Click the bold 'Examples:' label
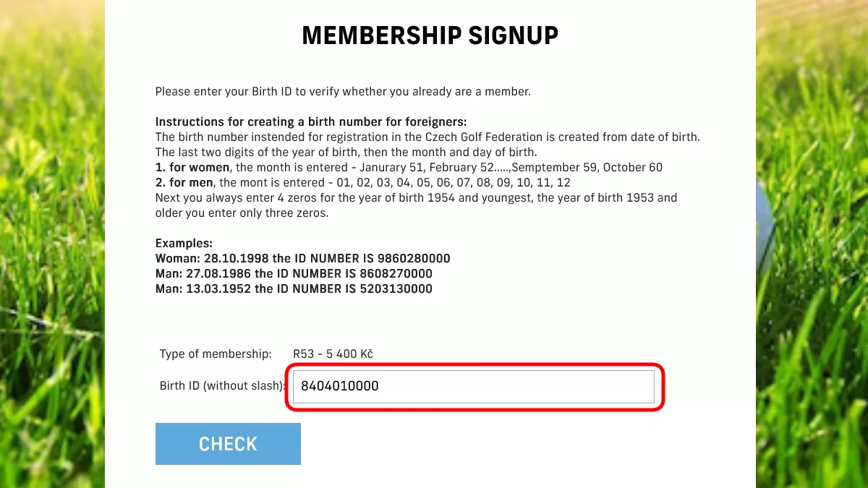This screenshot has height=488, width=868. pyautogui.click(x=184, y=244)
